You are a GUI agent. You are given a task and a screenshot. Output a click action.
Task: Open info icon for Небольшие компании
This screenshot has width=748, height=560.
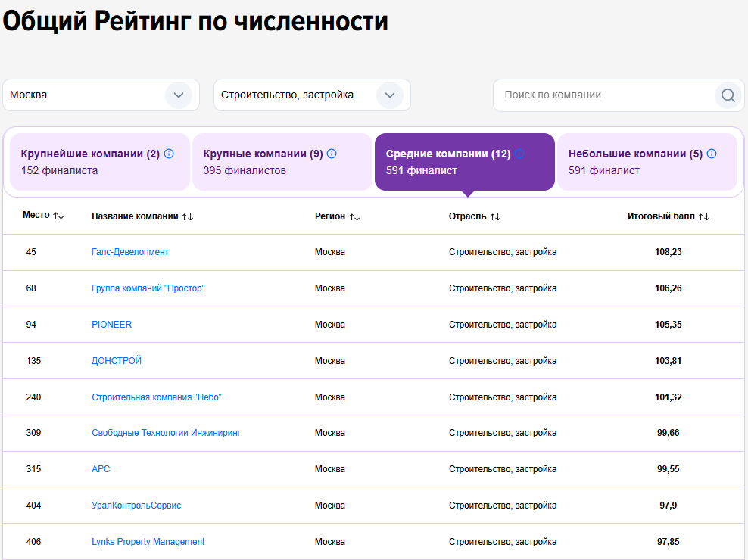coord(712,154)
